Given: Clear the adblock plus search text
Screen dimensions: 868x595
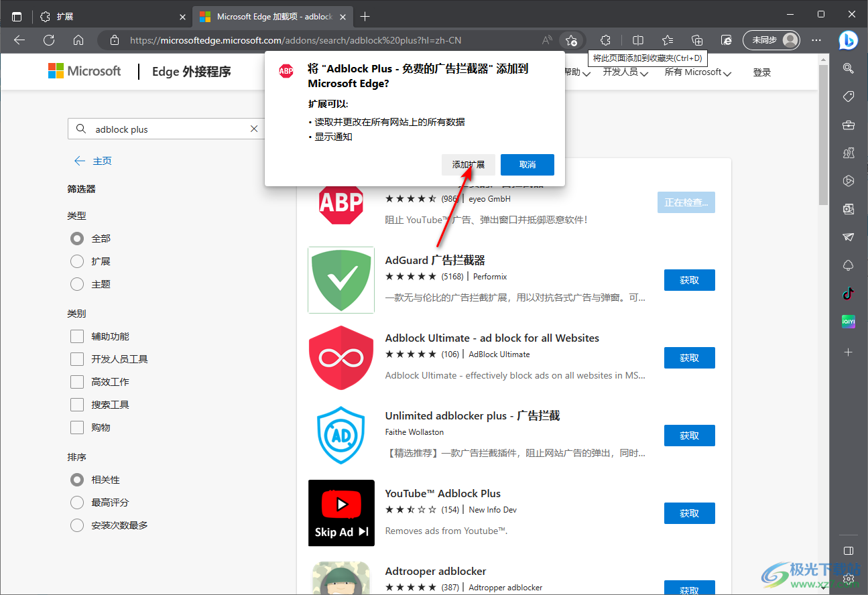Looking at the screenshot, I should (x=254, y=129).
